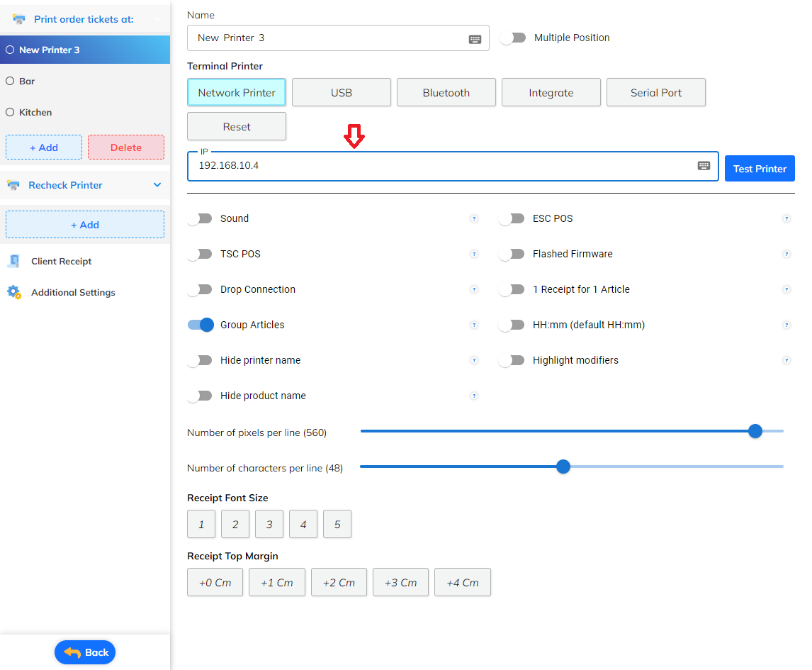Set receipt font size 2
This screenshot has height=670, width=812.
pyautogui.click(x=235, y=524)
